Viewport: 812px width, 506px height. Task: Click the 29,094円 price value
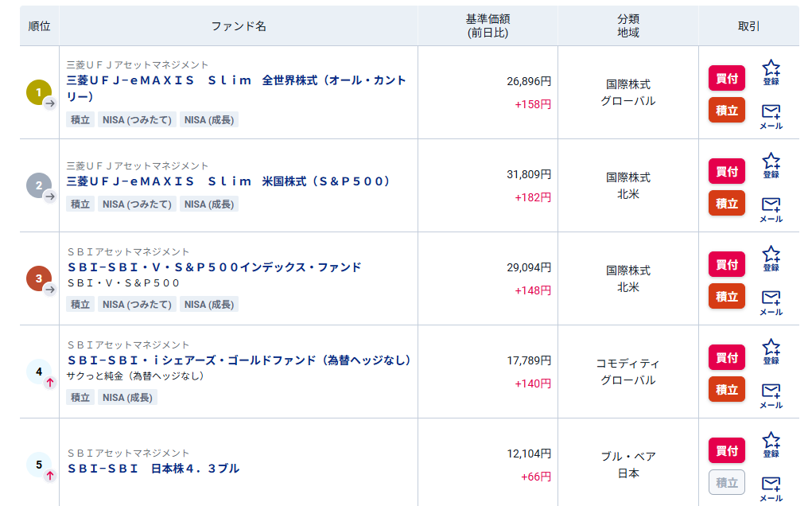click(x=529, y=268)
